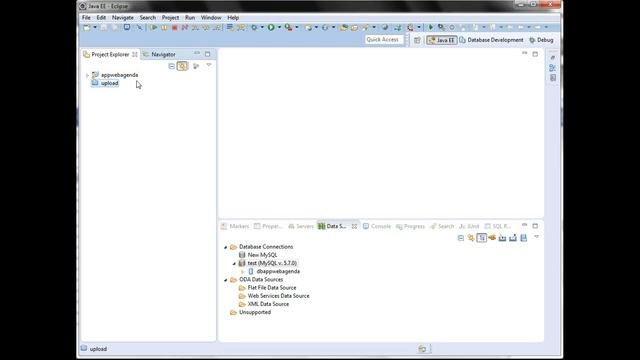Click the Debug bug icon in toolbar
The width and height of the screenshot is (640, 360).
click(254, 27)
